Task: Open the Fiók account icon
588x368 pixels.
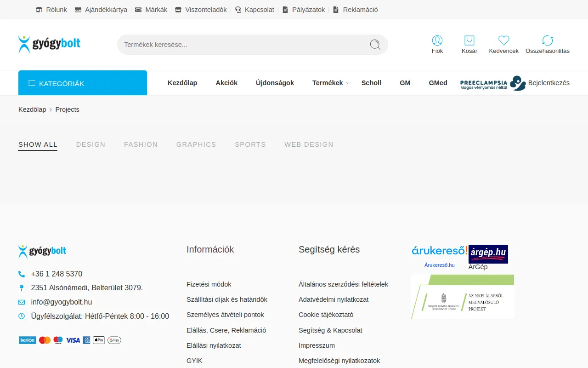Action: click(437, 40)
